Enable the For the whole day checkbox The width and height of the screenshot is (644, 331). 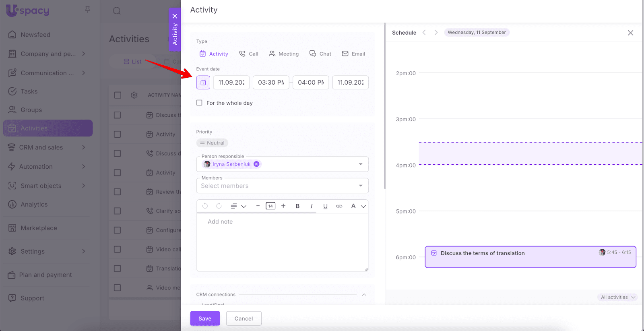[199, 103]
